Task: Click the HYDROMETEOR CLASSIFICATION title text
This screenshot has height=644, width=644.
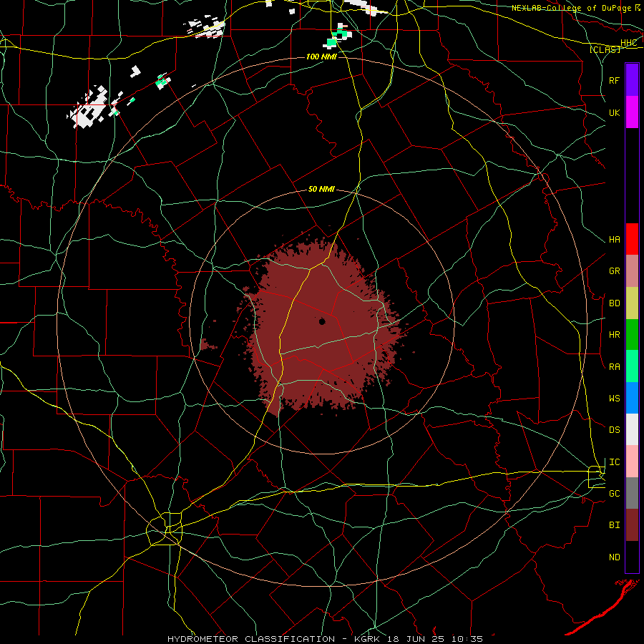Action: coord(251,639)
